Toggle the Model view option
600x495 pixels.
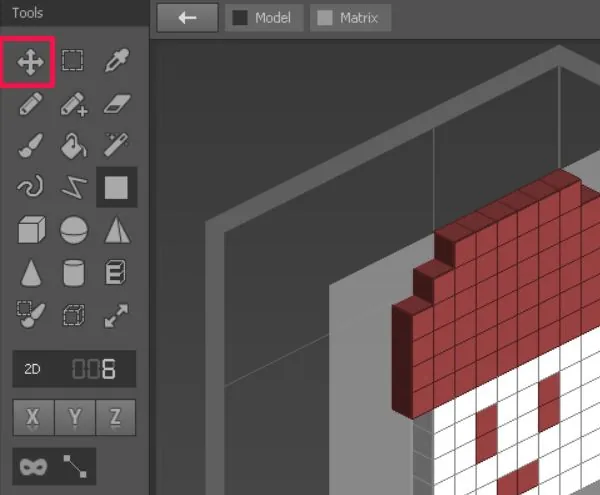(x=264, y=18)
